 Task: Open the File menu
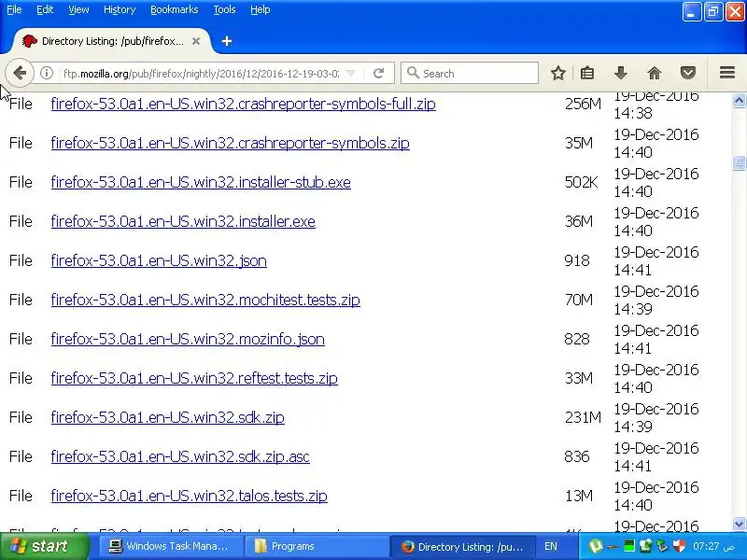[x=14, y=9]
